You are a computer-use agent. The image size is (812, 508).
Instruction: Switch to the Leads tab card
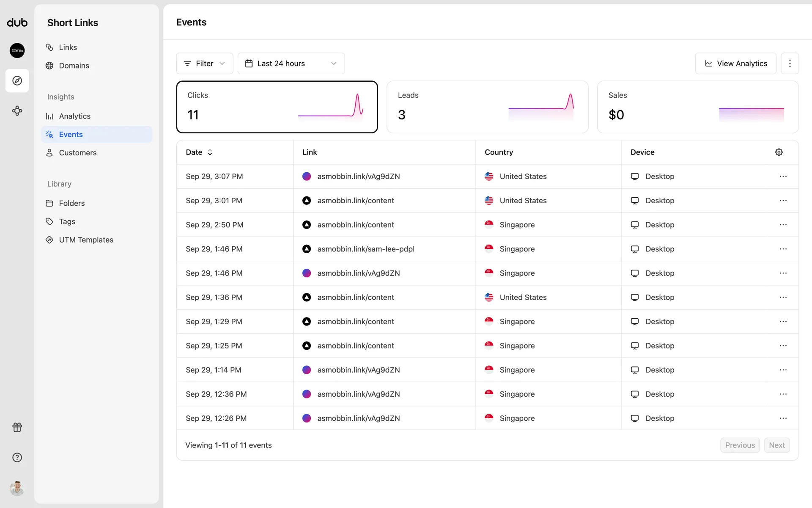(x=487, y=107)
